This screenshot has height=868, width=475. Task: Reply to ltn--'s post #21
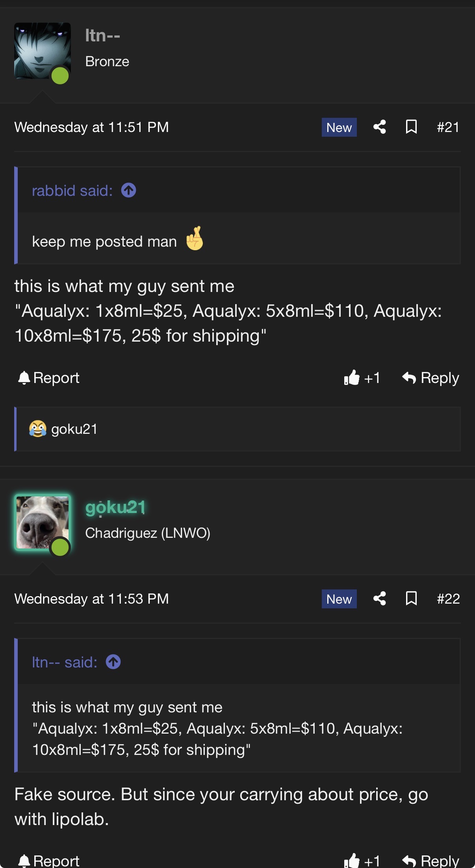[430, 378]
